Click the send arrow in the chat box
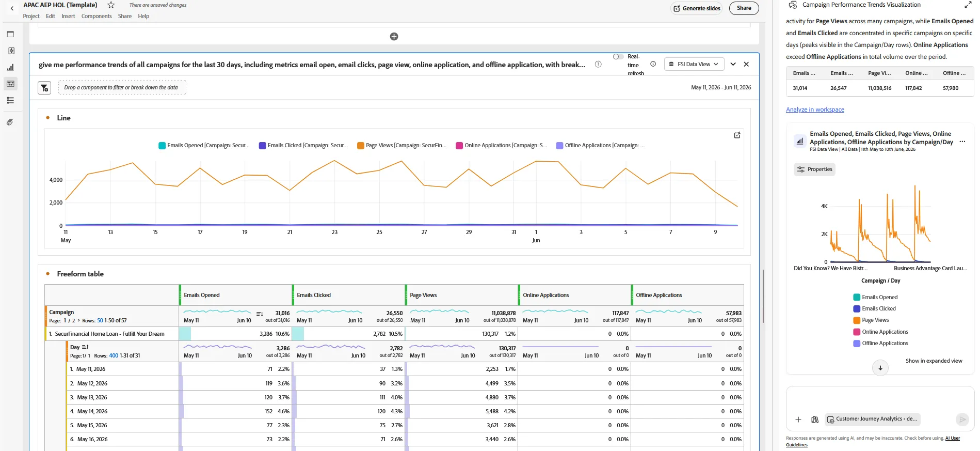Image resolution: width=980 pixels, height=451 pixels. pos(962,419)
